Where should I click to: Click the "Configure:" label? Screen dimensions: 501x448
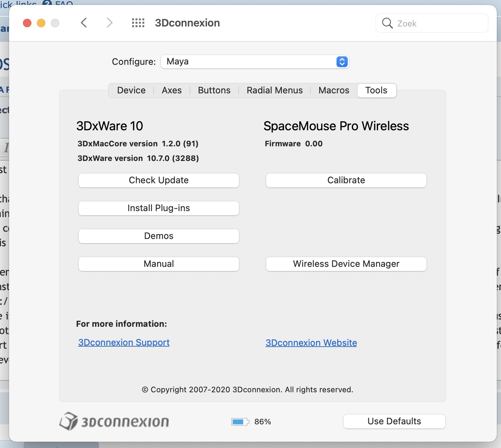pos(134,62)
